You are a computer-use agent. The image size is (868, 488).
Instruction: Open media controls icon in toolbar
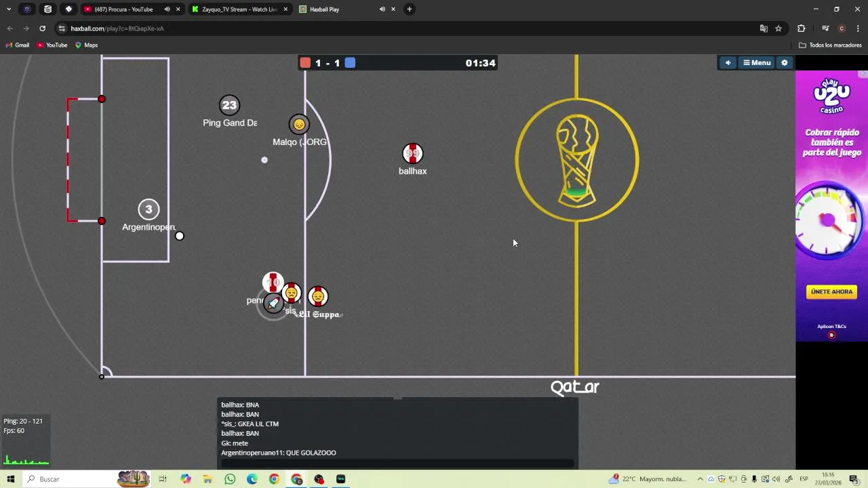(825, 28)
